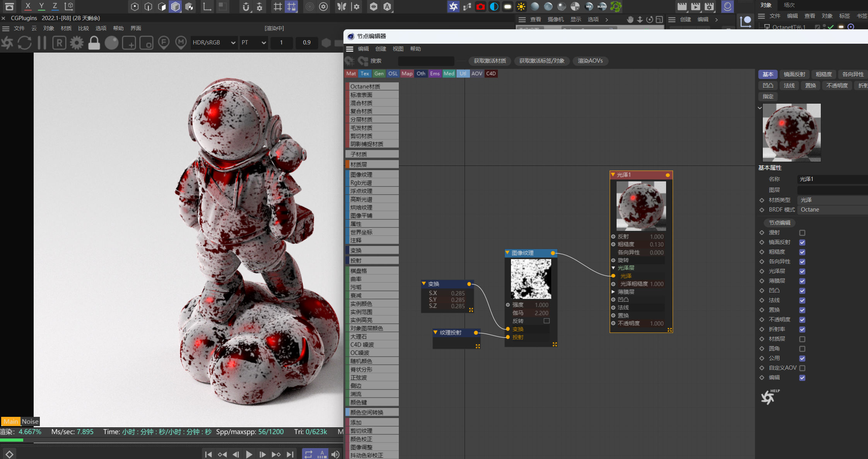Viewport: 868px width, 459px height.
Task: Pause the render with the pause icon
Action: coord(42,43)
